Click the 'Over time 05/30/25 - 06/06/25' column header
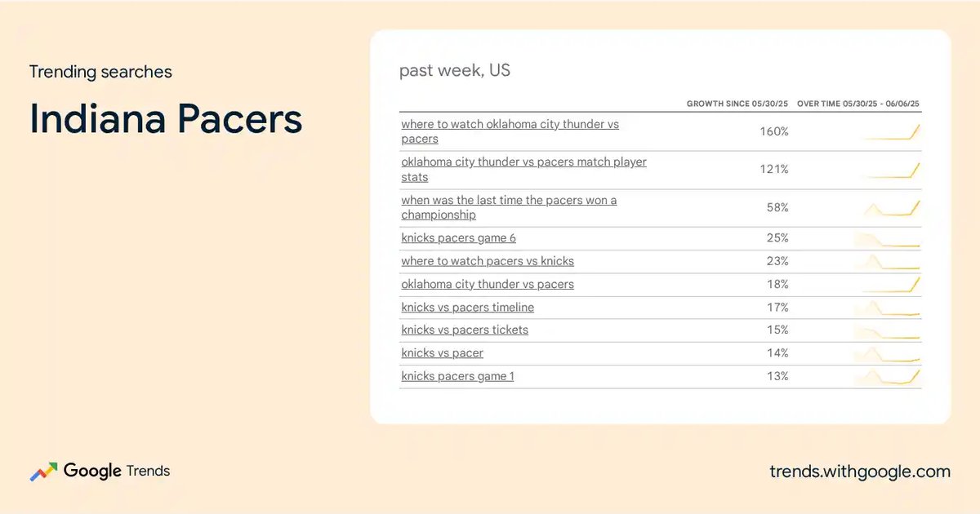Screen dimensions: 980x514 coord(858,104)
